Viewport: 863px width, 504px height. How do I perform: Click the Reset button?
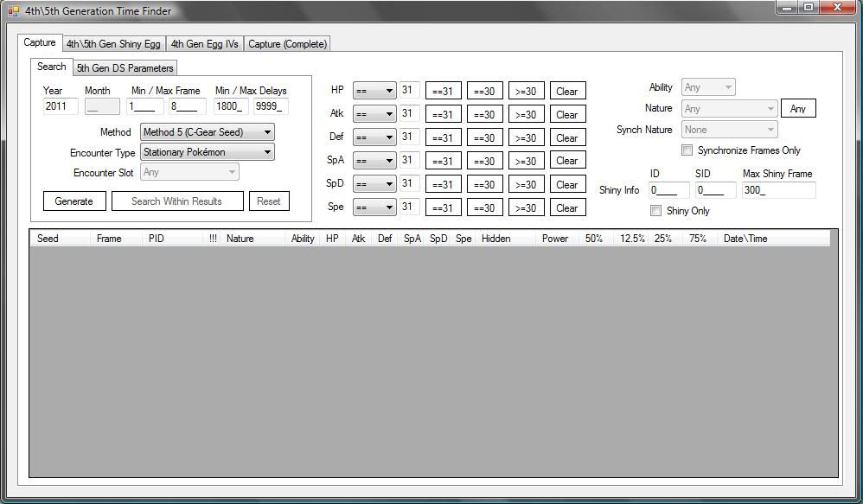(x=269, y=201)
